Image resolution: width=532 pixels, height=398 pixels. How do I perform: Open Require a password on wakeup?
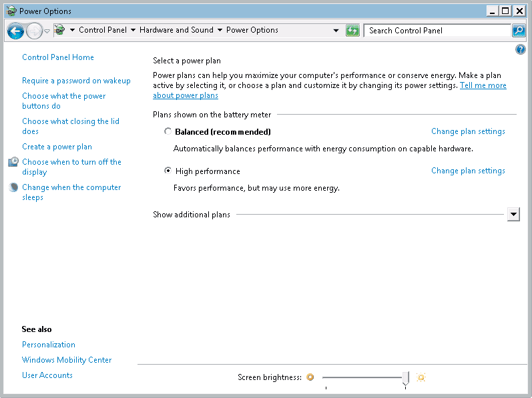click(76, 81)
